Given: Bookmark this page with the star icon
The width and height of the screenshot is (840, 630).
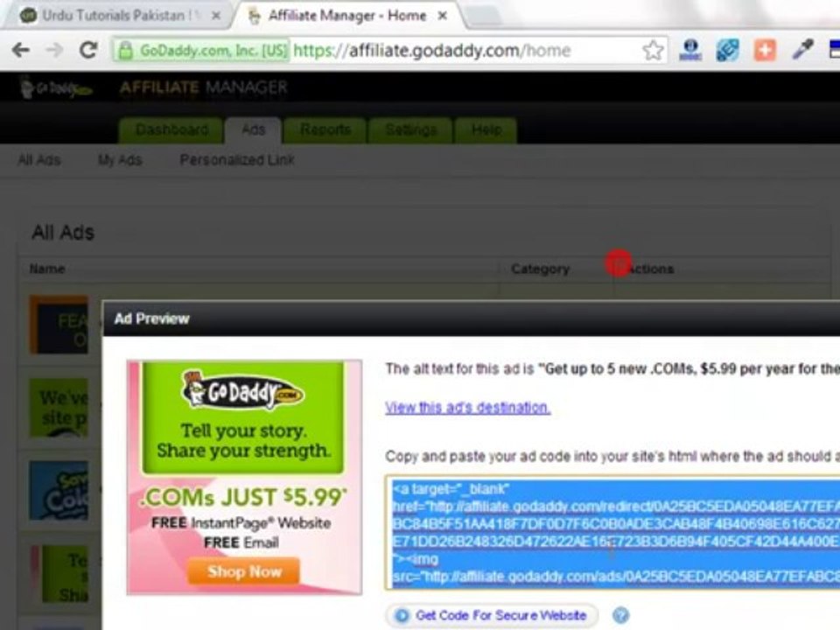Looking at the screenshot, I should (653, 51).
